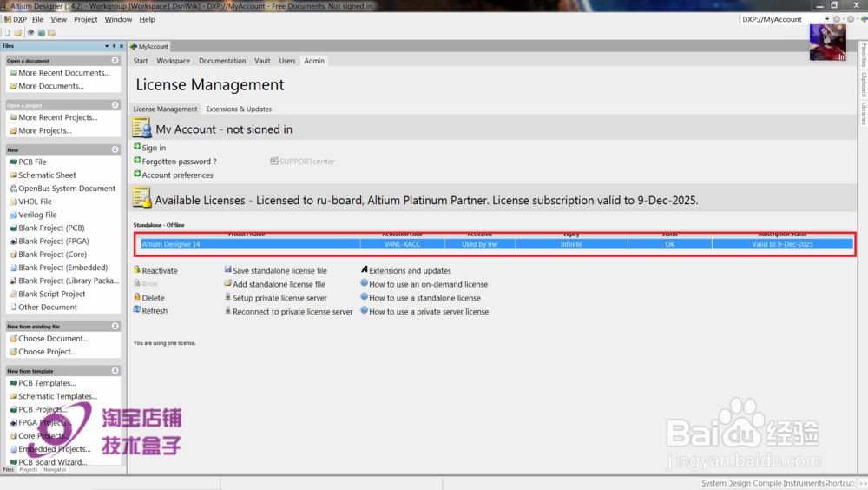
Task: Switch to Navigator panel tab at bottom
Action: [55, 469]
